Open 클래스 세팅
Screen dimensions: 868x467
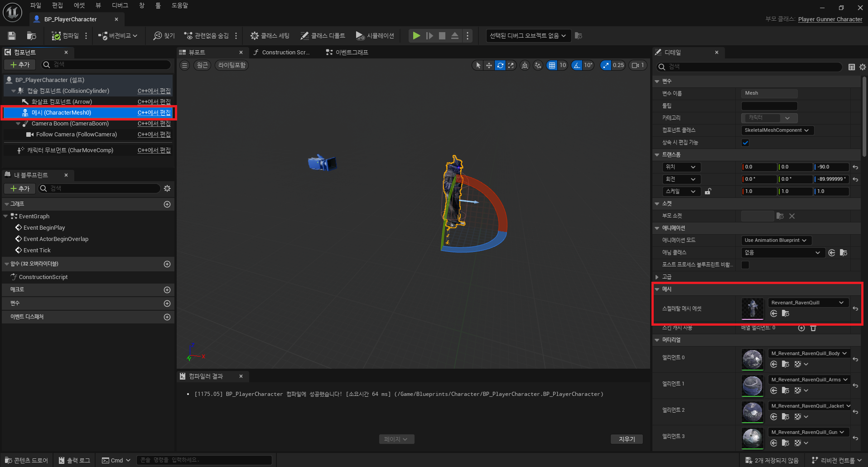coord(270,36)
